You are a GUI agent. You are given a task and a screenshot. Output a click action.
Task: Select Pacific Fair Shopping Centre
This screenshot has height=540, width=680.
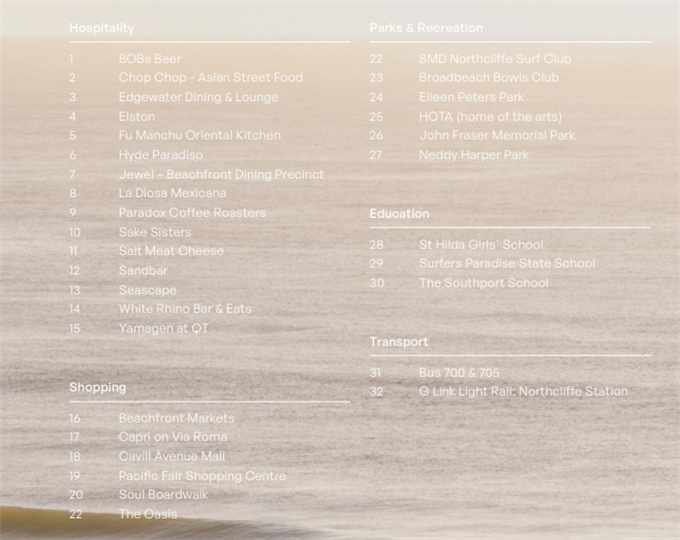tap(202, 476)
